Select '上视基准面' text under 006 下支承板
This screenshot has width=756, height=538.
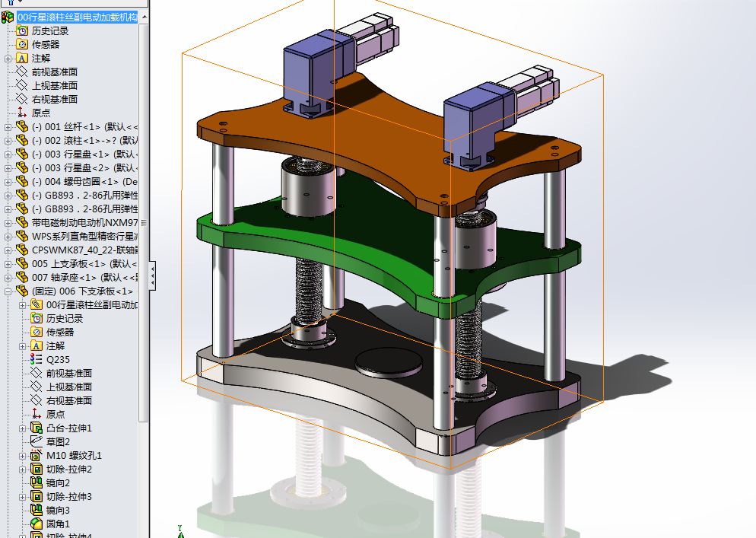[69, 387]
